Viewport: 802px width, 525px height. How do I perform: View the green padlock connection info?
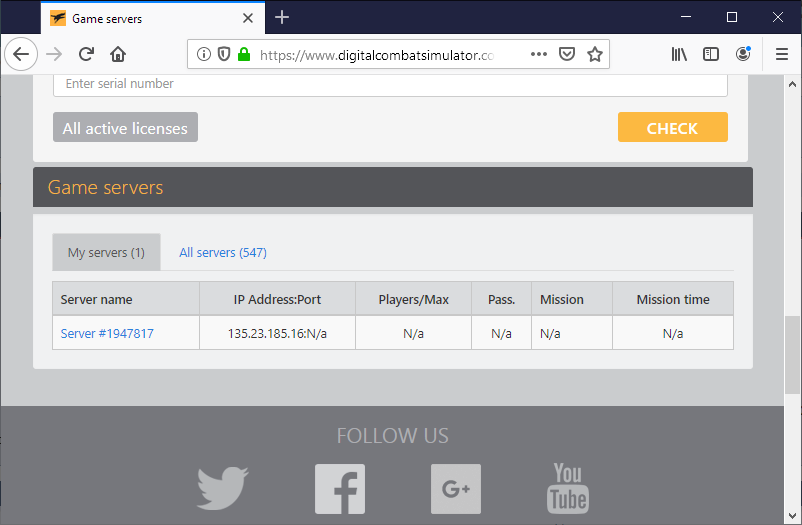point(244,54)
